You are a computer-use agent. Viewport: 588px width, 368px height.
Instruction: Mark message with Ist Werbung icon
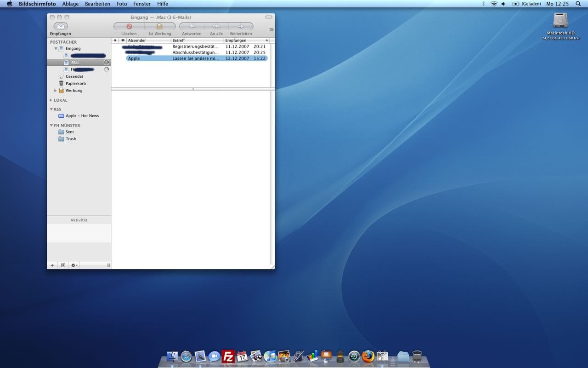[x=160, y=26]
